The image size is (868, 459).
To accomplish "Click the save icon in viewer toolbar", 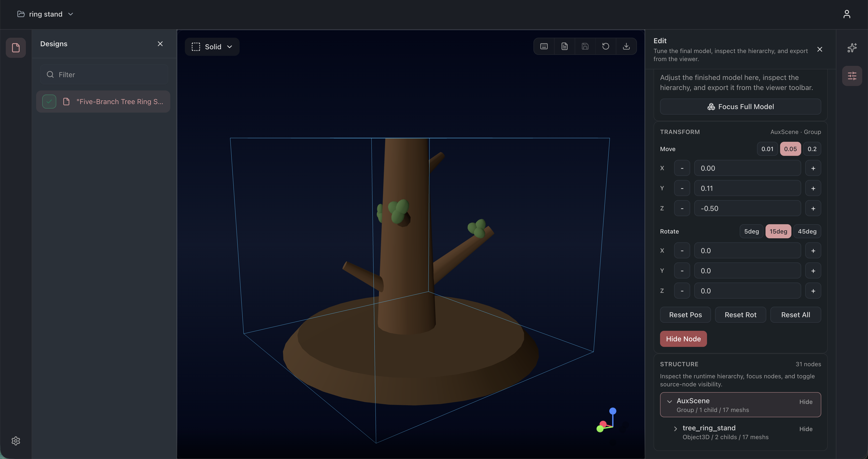I will (585, 47).
